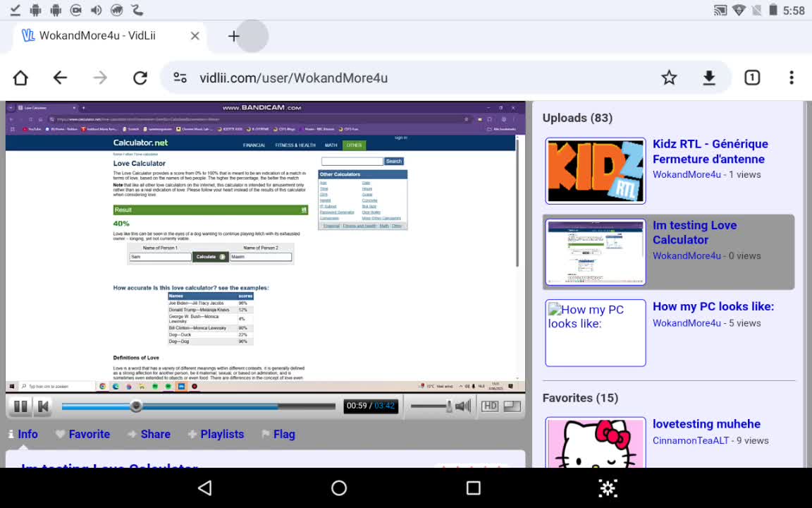This screenshot has width=812, height=508.
Task: Tap the 5:58 clock in the status bar
Action: click(x=794, y=11)
